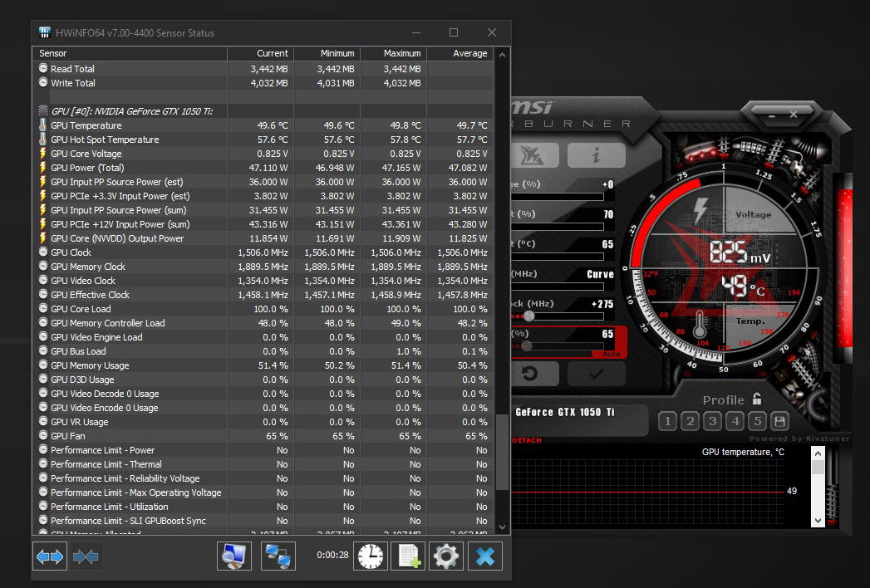Click the Minimum column header

(327, 53)
